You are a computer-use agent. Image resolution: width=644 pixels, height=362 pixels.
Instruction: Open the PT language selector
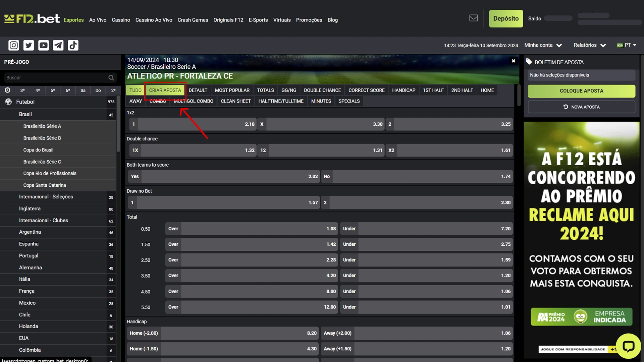(x=627, y=45)
